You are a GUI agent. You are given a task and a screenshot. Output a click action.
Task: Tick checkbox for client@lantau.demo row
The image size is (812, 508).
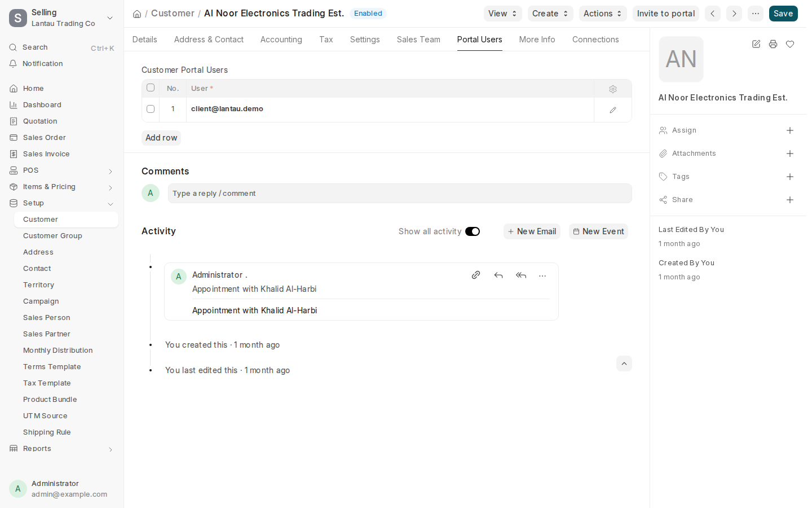coord(151,109)
